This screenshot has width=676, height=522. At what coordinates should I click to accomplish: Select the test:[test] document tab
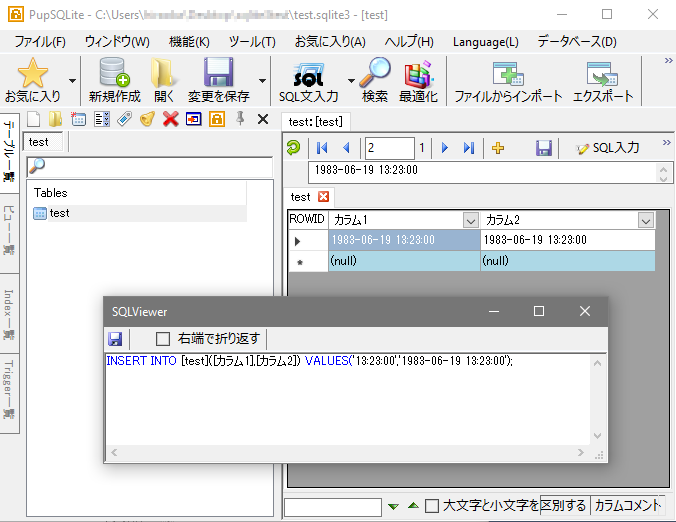click(x=316, y=122)
